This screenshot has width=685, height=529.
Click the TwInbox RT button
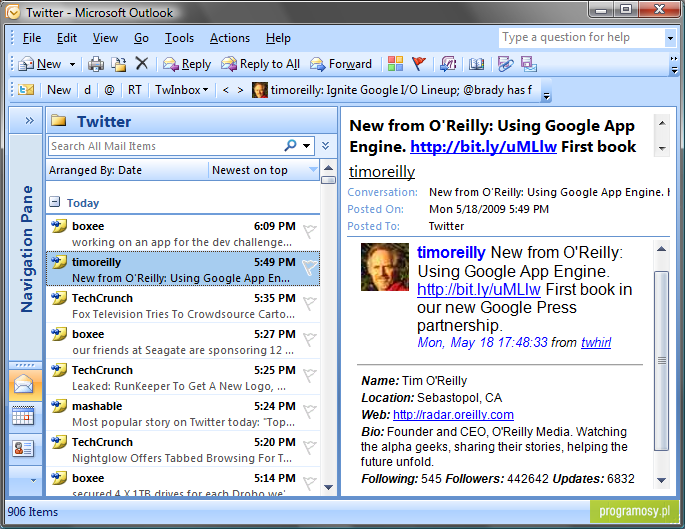[134, 90]
